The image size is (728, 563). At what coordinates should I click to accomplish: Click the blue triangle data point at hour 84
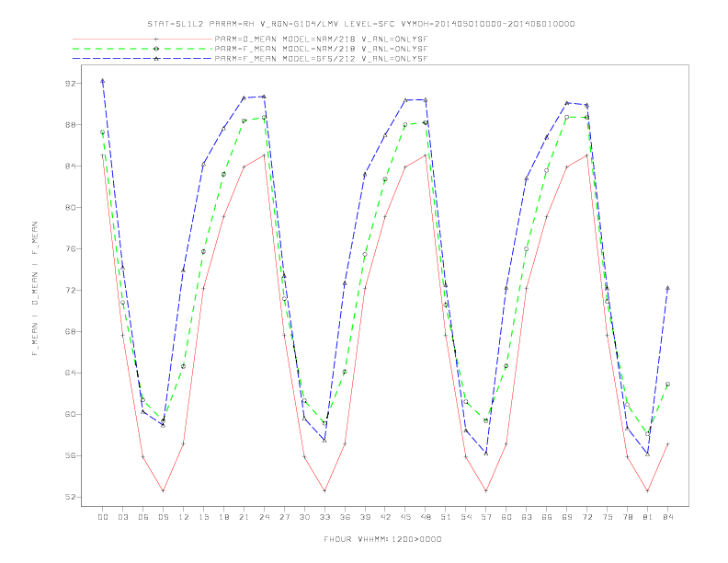tap(667, 288)
